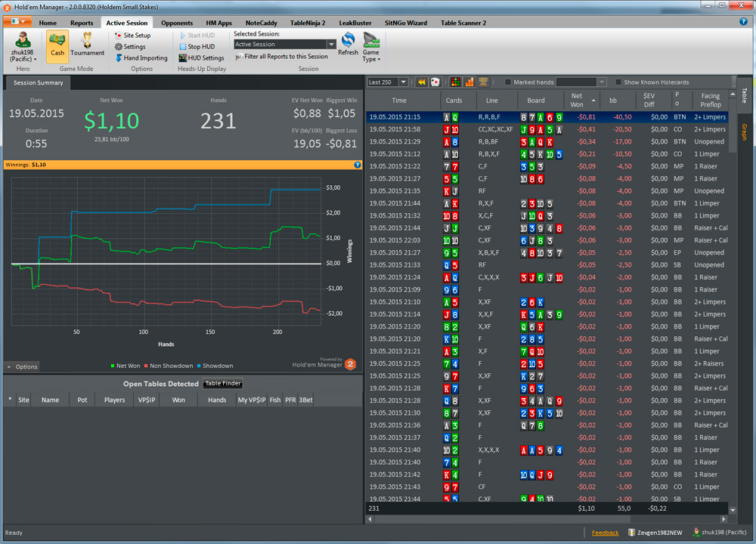This screenshot has height=544, width=756.
Task: Open the Last 250 hands dropdown
Action: coord(403,82)
